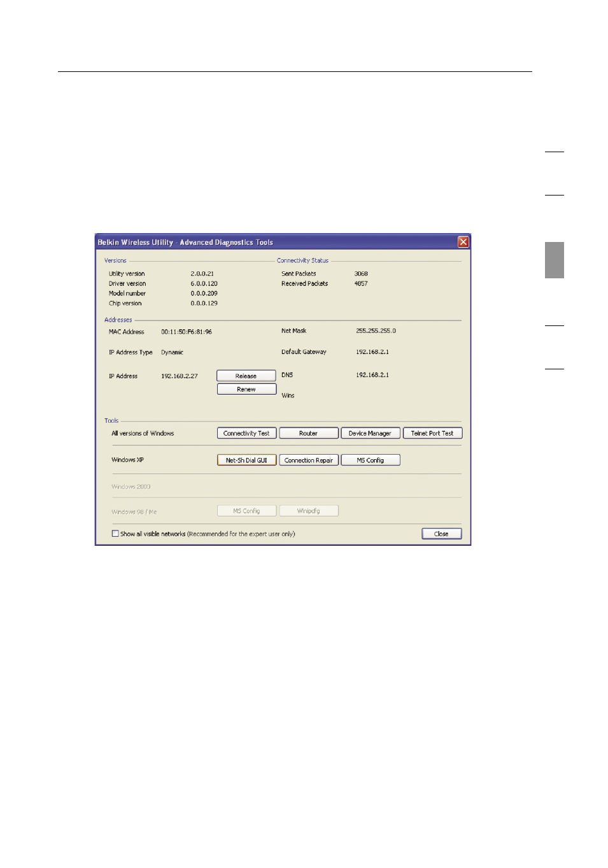Start the Telnet Port Test

(432, 433)
